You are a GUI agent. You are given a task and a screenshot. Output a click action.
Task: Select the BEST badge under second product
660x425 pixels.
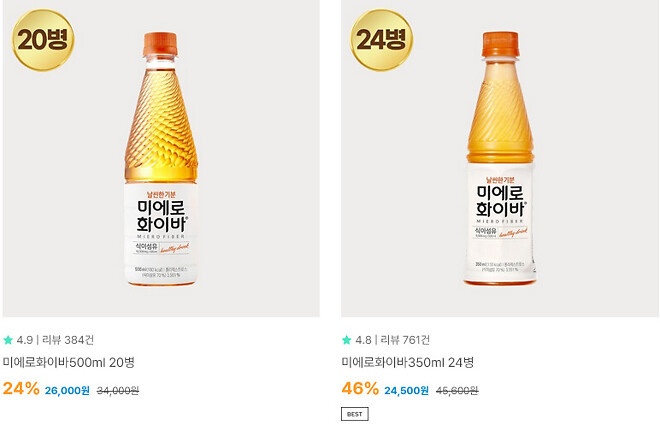[x=354, y=414]
